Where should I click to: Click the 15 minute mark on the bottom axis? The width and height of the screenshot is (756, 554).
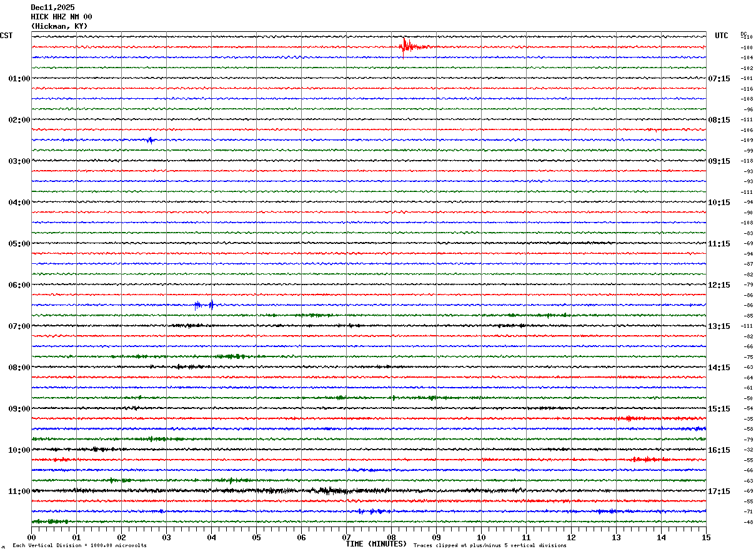[x=705, y=537]
